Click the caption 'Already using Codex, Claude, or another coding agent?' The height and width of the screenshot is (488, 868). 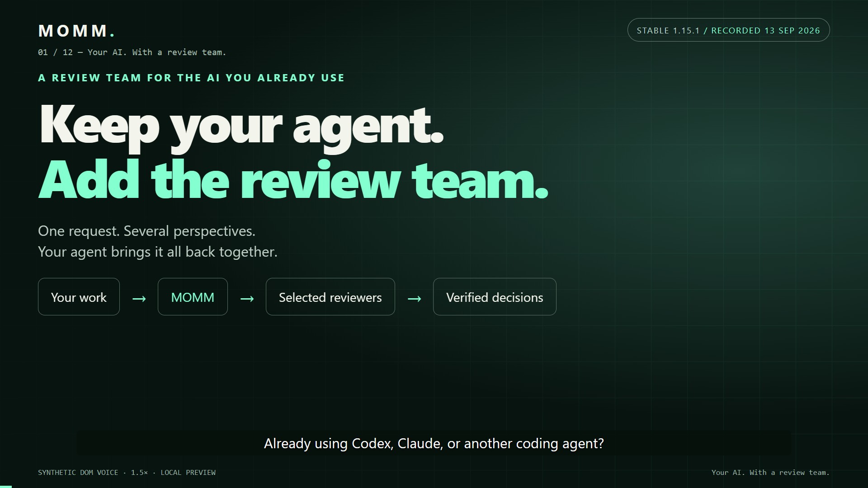click(x=434, y=443)
